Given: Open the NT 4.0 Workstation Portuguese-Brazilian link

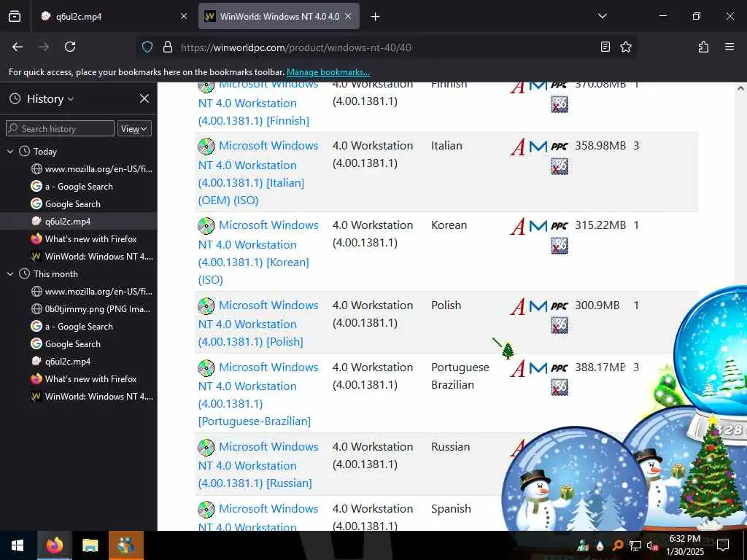Looking at the screenshot, I should coord(258,394).
